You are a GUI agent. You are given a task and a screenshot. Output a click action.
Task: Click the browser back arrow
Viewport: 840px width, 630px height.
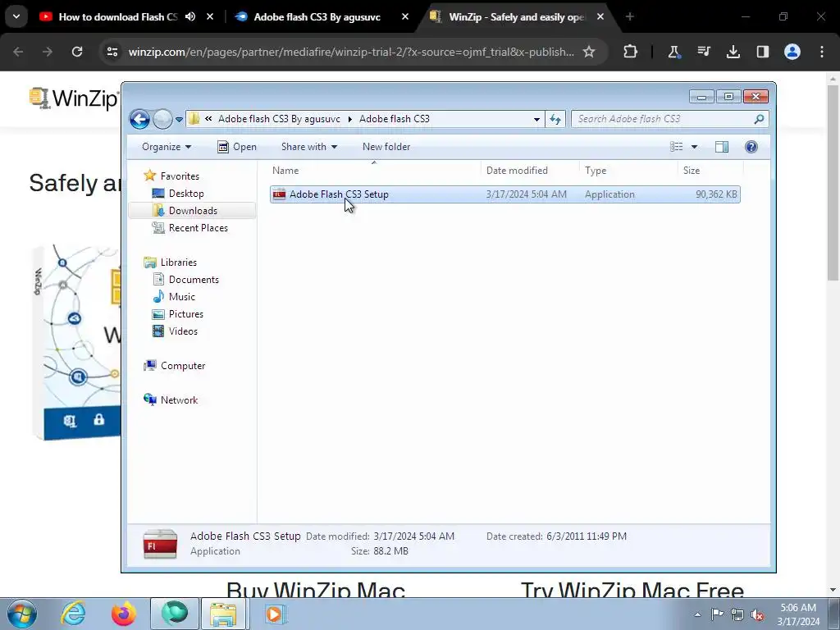coord(18,52)
